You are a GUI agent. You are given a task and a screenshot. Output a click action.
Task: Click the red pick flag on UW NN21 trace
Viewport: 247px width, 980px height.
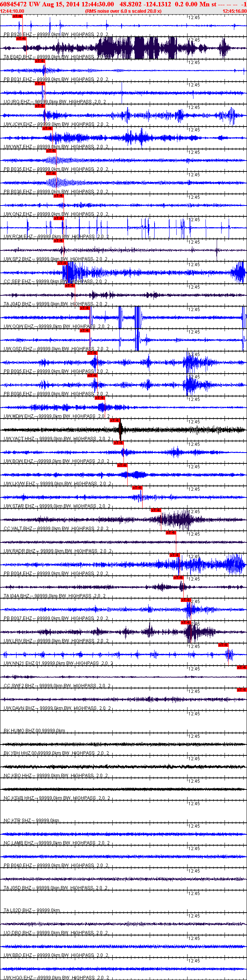pos(223,645)
